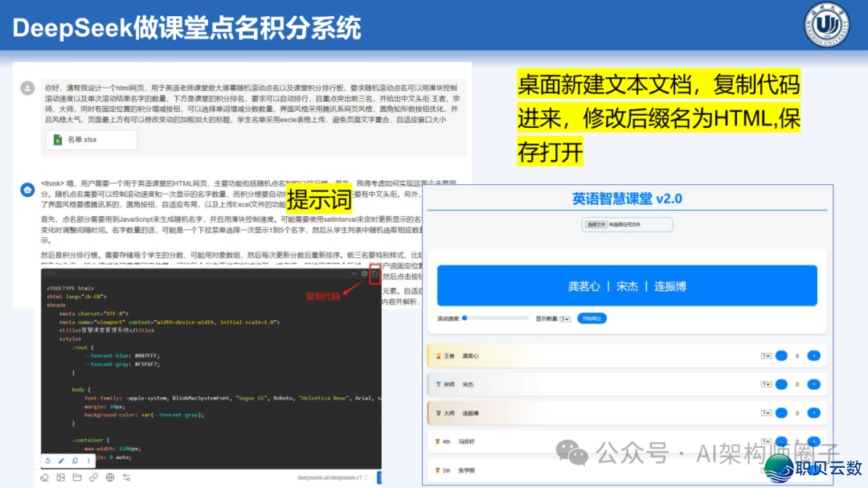Screen dimensions: 868x488
Task: Open the score dropdown on 宋杰's row
Action: (766, 383)
